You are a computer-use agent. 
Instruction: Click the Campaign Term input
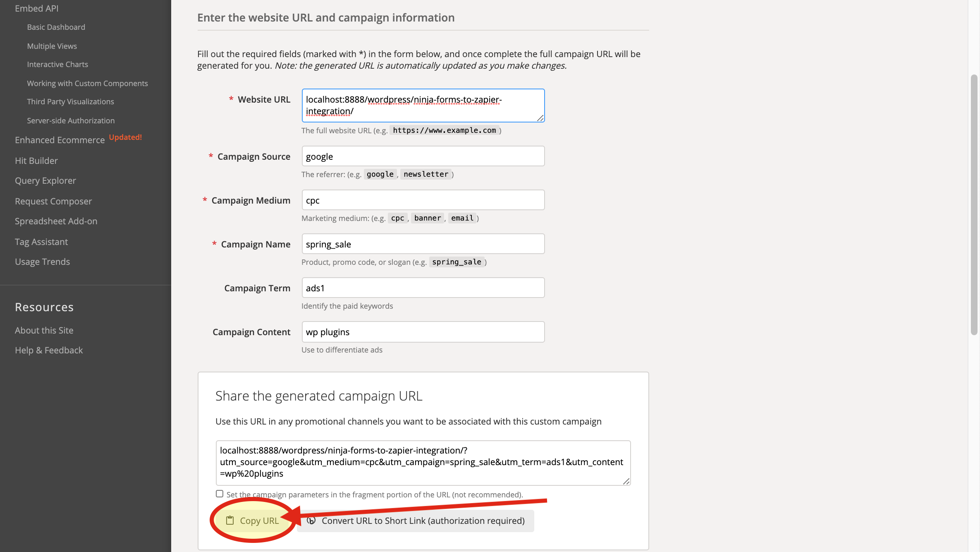(x=423, y=288)
